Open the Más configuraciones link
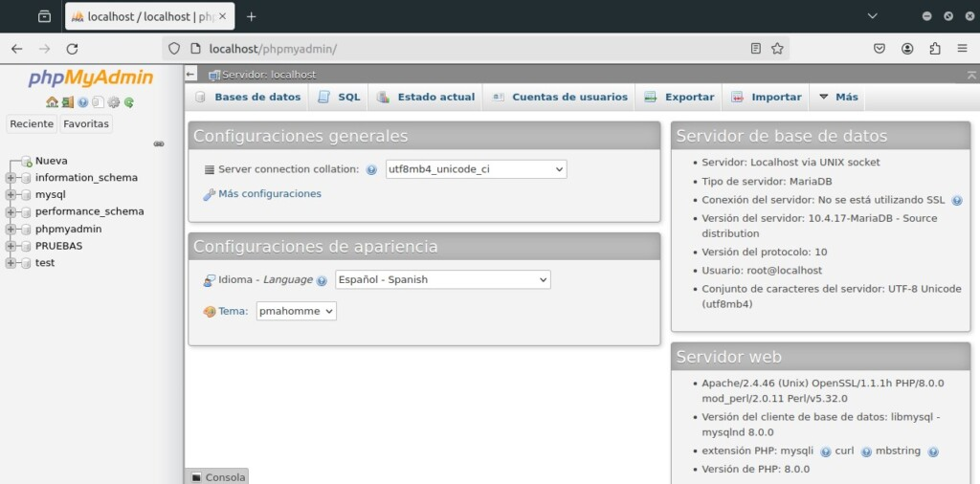The width and height of the screenshot is (980, 484). click(269, 194)
